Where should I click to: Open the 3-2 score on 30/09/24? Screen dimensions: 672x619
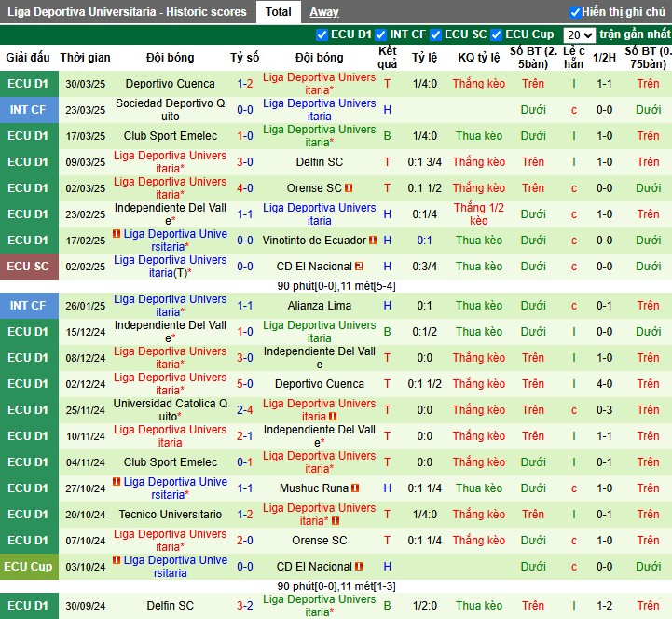[245, 606]
